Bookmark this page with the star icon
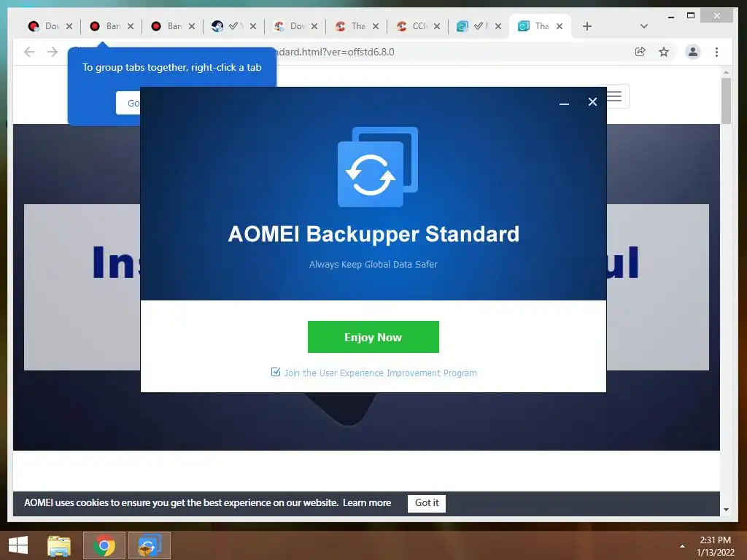 (664, 52)
